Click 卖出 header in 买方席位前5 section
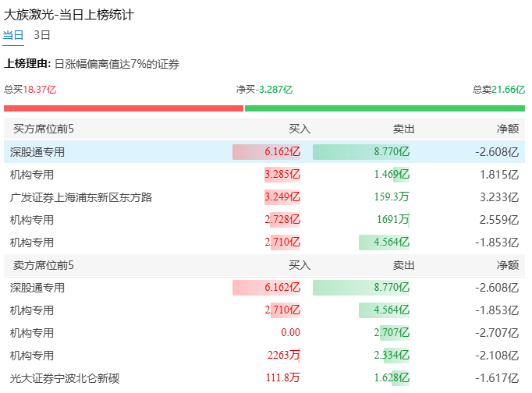This screenshot has height=393, width=532. click(x=403, y=129)
